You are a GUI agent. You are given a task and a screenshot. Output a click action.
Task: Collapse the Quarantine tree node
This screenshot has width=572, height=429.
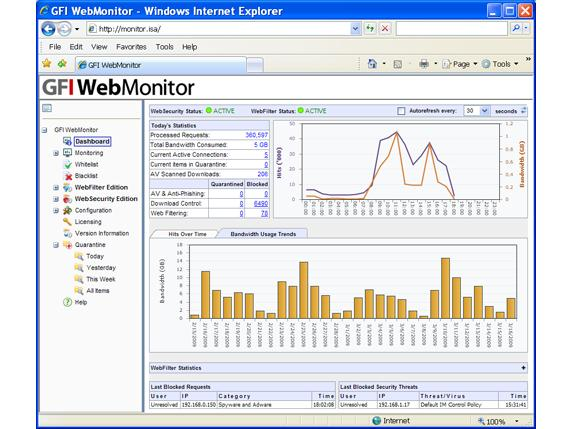(56, 245)
